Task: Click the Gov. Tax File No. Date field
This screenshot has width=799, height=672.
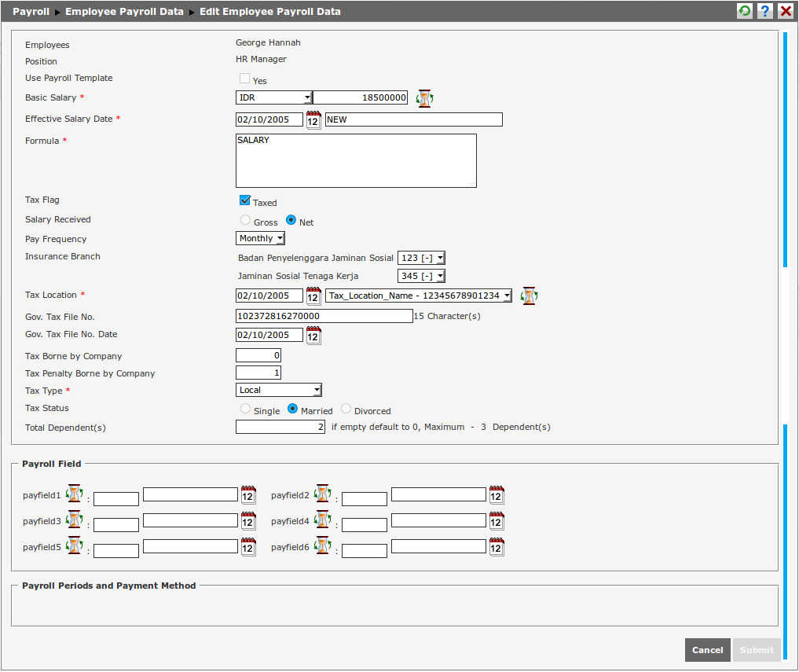Action: click(269, 335)
